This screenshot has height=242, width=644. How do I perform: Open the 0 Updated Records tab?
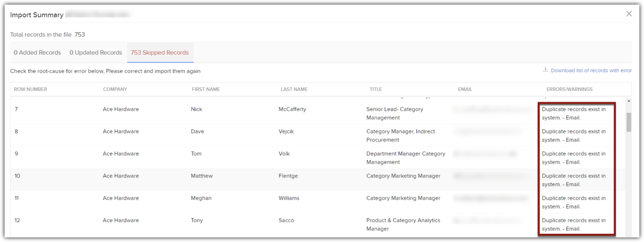click(x=96, y=52)
